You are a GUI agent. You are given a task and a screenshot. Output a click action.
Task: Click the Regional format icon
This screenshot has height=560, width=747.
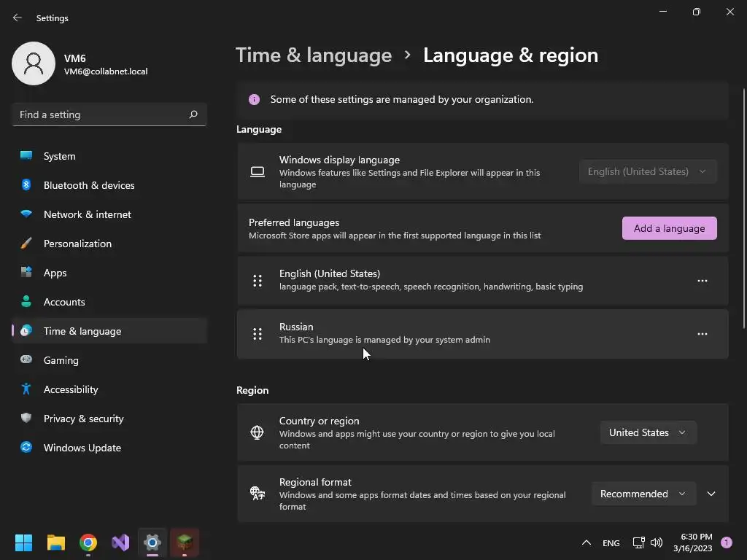(258, 494)
